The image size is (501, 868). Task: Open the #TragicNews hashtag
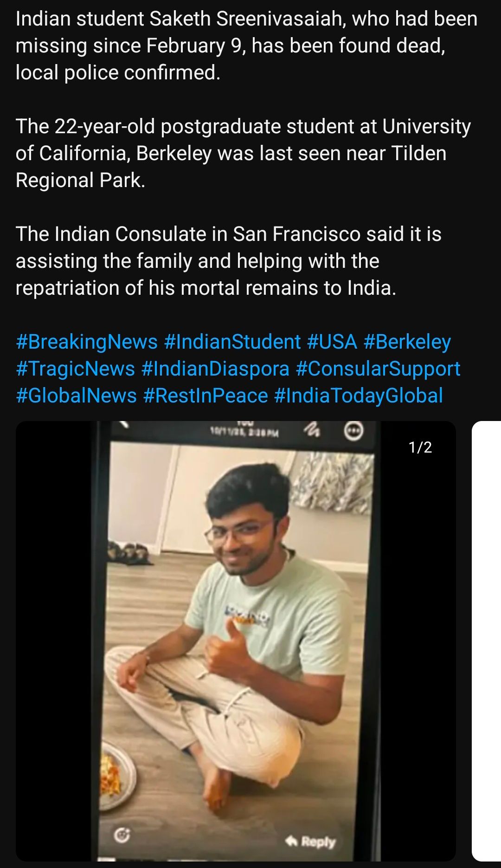(x=75, y=369)
